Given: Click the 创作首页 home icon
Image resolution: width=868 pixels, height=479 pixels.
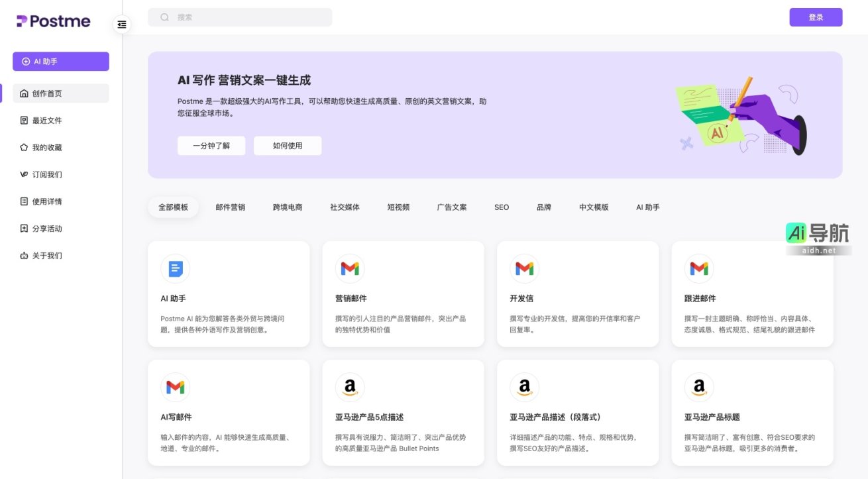Looking at the screenshot, I should tap(23, 93).
